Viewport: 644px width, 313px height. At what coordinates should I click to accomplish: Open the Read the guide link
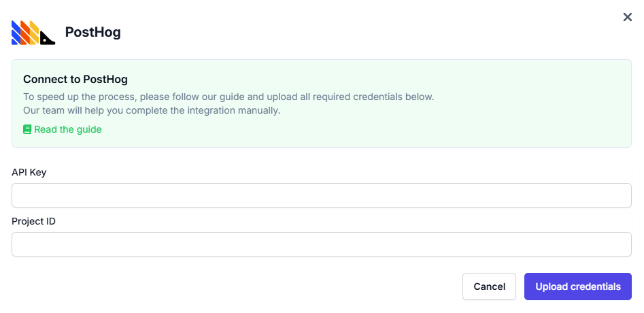(x=67, y=129)
